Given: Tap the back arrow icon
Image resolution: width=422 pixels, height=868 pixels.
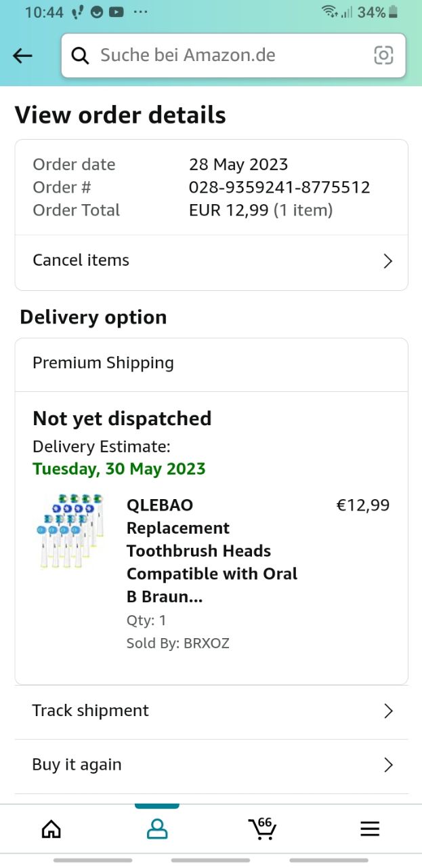Looking at the screenshot, I should click(22, 56).
